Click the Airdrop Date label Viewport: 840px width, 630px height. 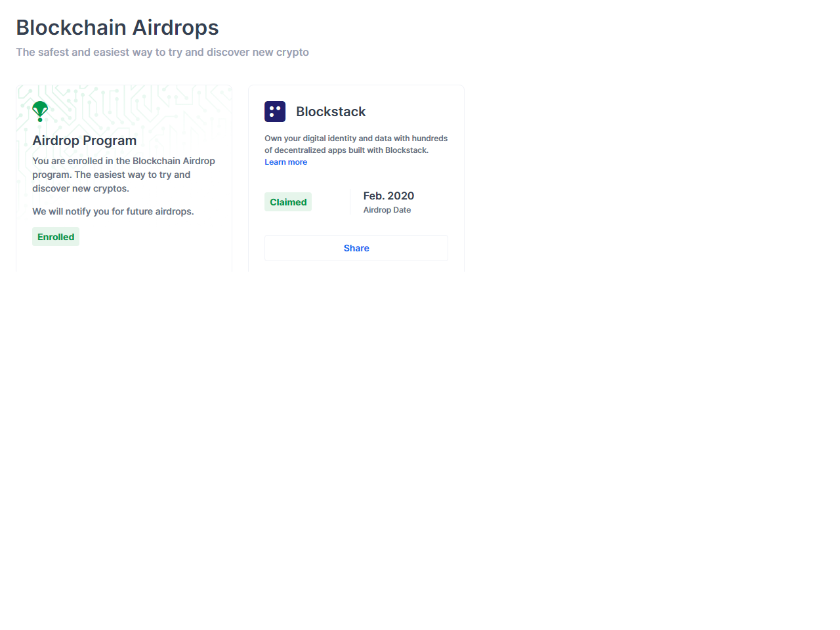[387, 210]
